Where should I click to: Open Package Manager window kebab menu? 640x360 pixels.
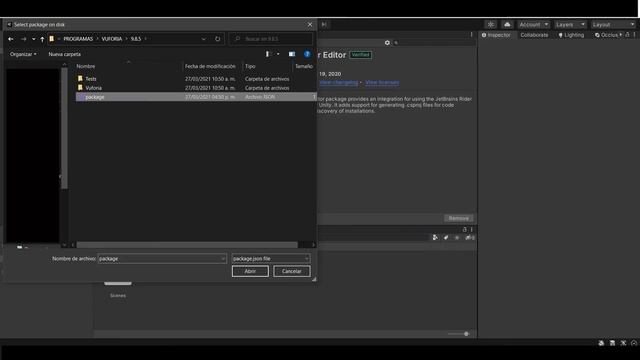coord(471,35)
